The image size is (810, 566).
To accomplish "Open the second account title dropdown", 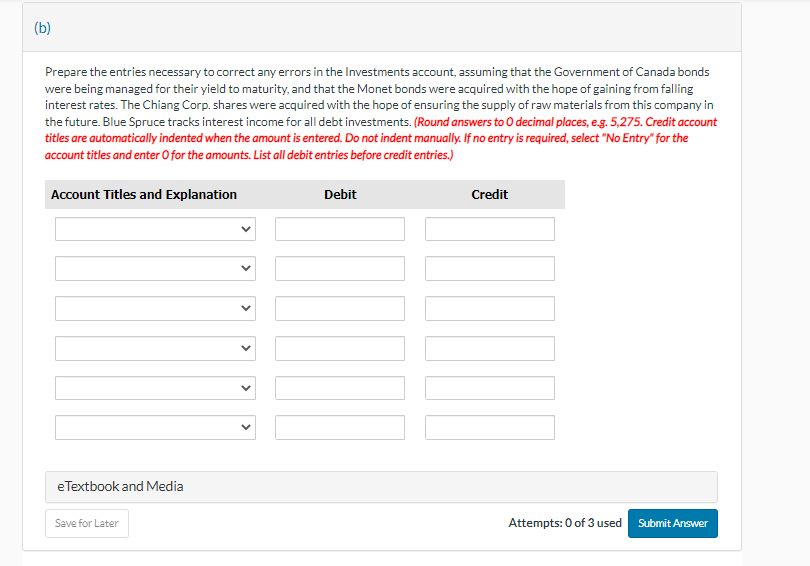I will [x=155, y=269].
